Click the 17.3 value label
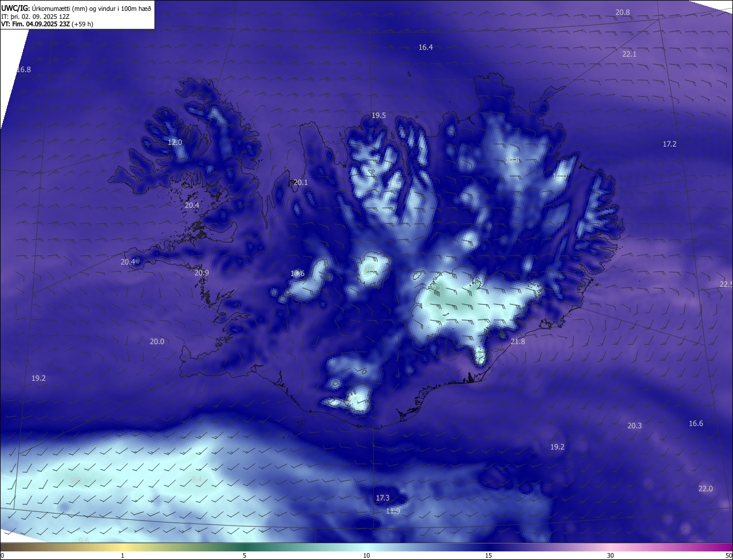This screenshot has height=560, width=733. 383,498
